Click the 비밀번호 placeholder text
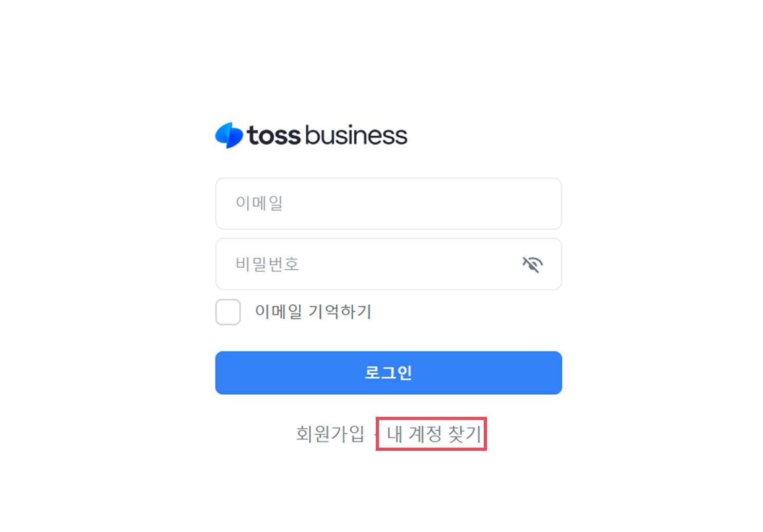 [x=267, y=264]
